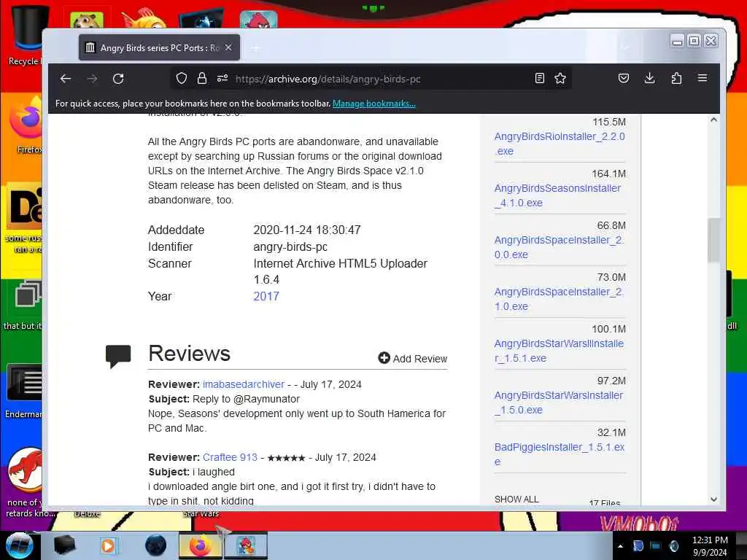Open the tracking protection shield icon
Image resolution: width=747 pixels, height=560 pixels.
pyautogui.click(x=182, y=78)
